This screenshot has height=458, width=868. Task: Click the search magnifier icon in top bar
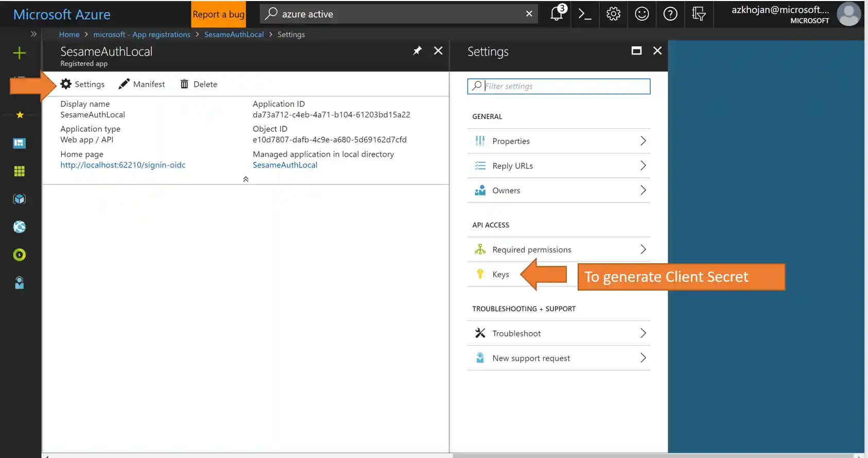pyautogui.click(x=271, y=13)
